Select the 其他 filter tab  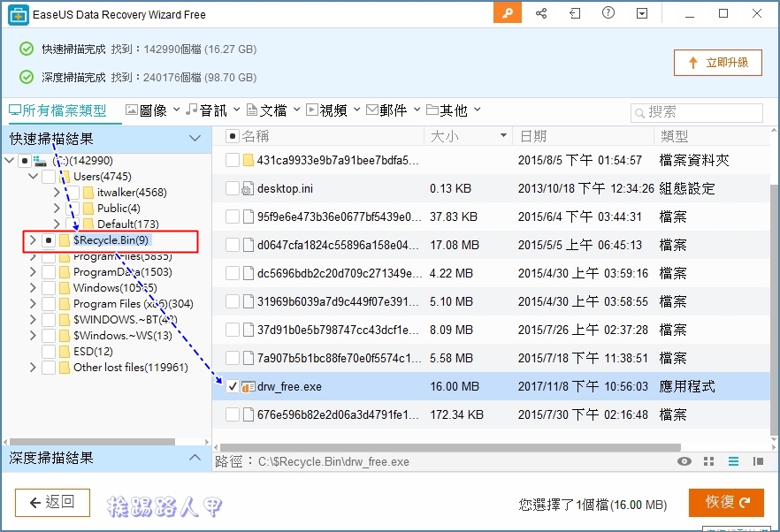447,110
